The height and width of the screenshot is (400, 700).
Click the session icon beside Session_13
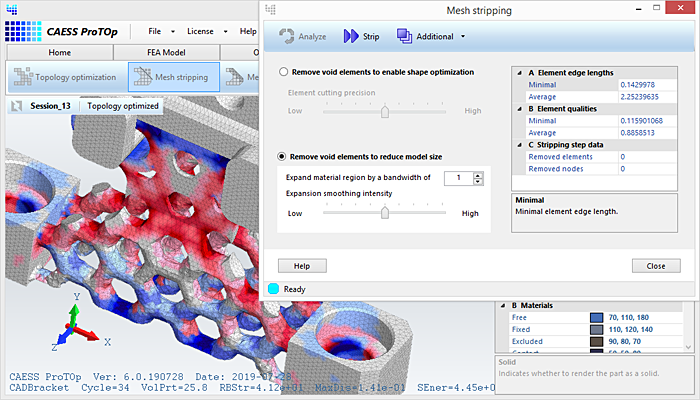click(17, 105)
